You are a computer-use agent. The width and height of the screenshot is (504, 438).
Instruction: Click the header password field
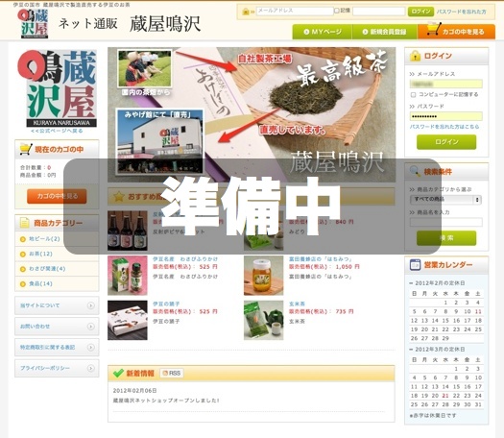point(378,12)
